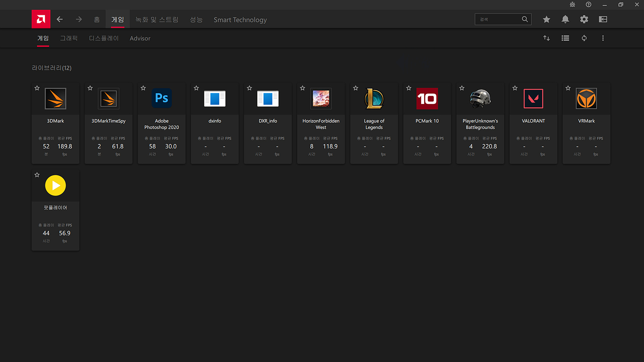Open the notifications bell

(x=565, y=19)
